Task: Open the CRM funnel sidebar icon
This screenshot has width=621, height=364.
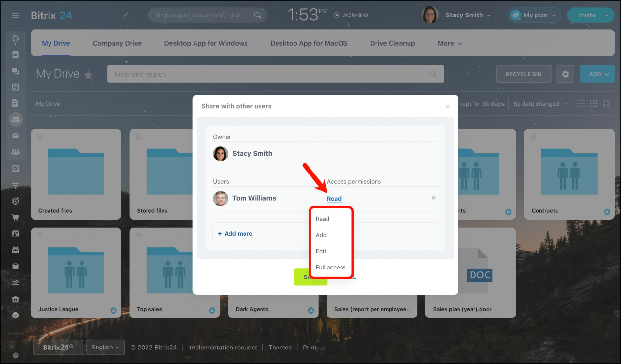Action: (x=16, y=185)
